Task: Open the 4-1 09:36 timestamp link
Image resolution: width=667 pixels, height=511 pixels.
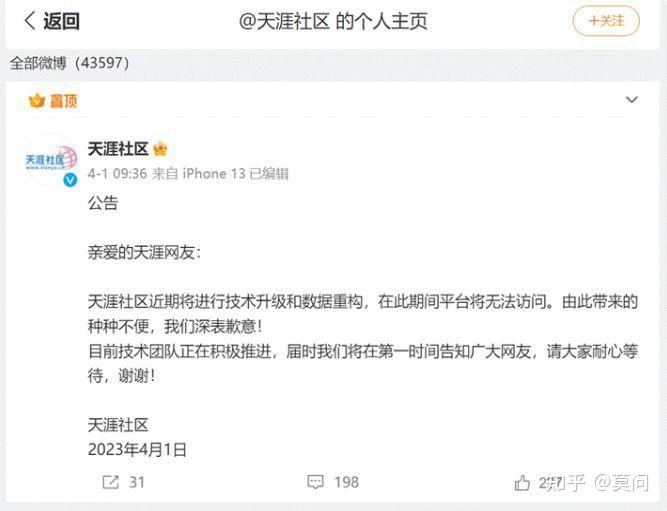Action: [117, 174]
